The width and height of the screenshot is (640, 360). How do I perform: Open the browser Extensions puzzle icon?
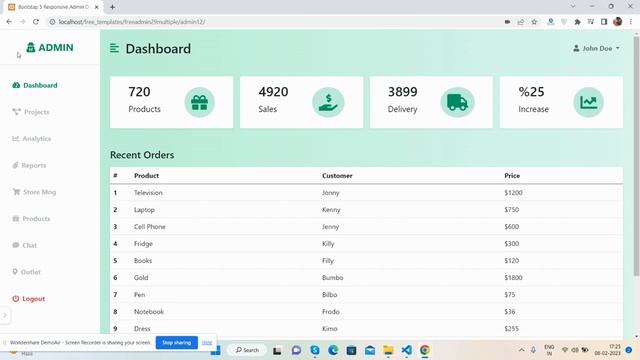[578, 22]
